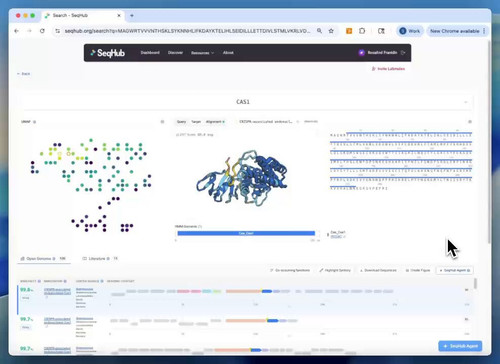Screen dimensions: 500x364
Task: Open the UMAP panel options icon
Action: 162,122
